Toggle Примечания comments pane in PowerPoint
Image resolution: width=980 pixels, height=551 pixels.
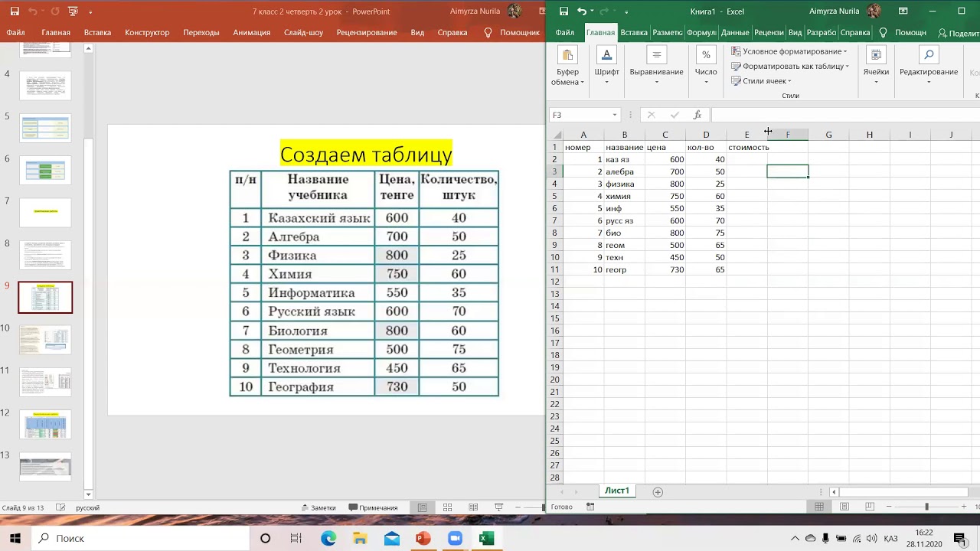(x=373, y=507)
